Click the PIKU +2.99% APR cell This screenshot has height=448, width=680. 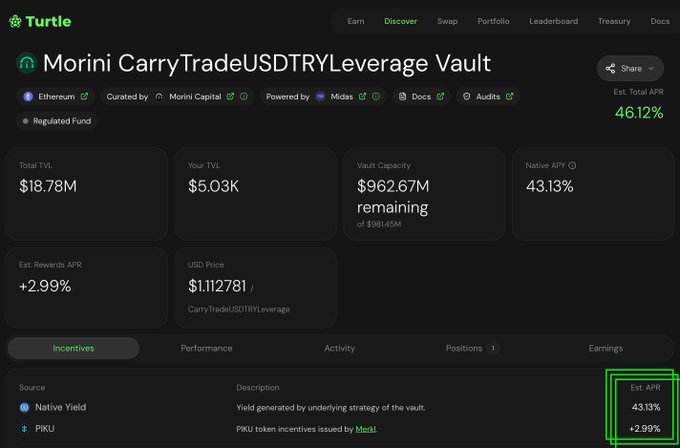click(x=645, y=429)
